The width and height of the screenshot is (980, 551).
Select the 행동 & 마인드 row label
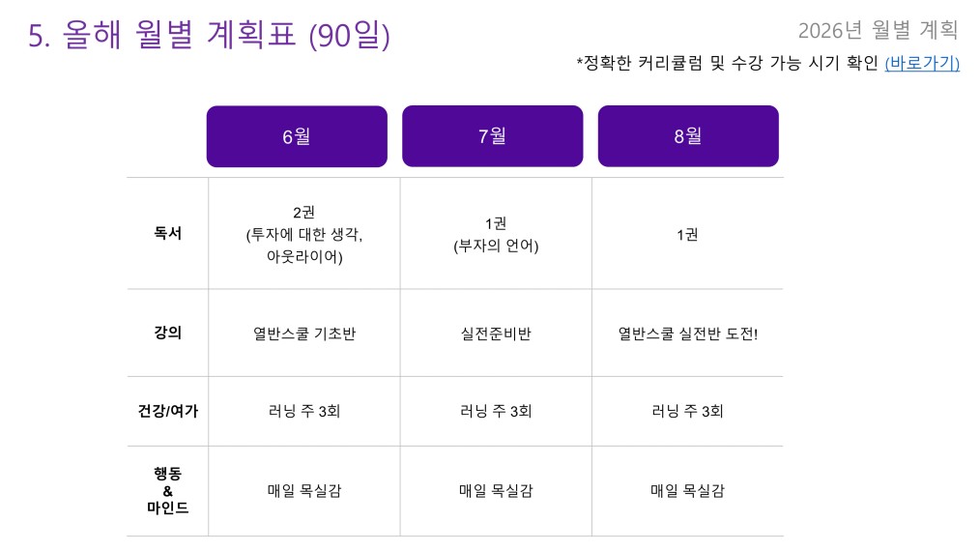[x=167, y=491]
